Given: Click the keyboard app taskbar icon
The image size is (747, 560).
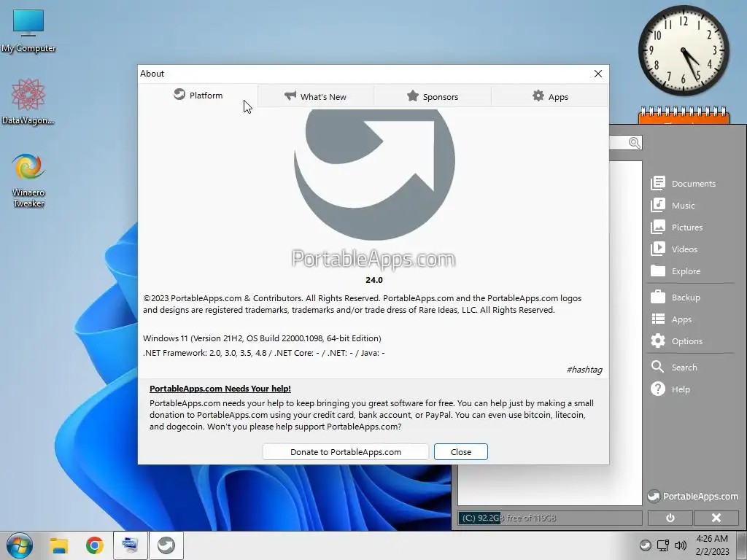Looking at the screenshot, I should 130,545.
